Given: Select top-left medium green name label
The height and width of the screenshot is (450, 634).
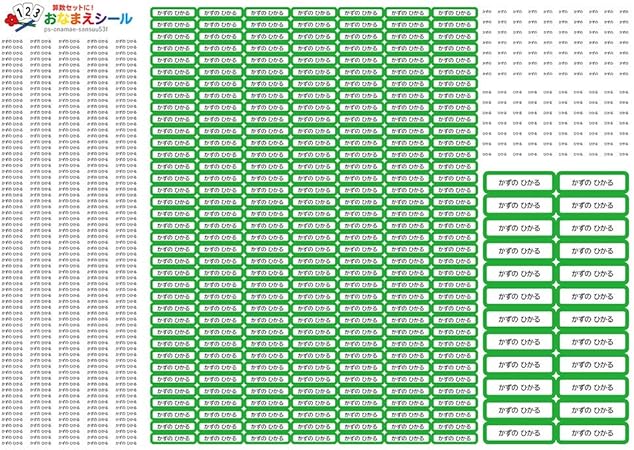Looking at the screenshot, I should pyautogui.click(x=173, y=14).
